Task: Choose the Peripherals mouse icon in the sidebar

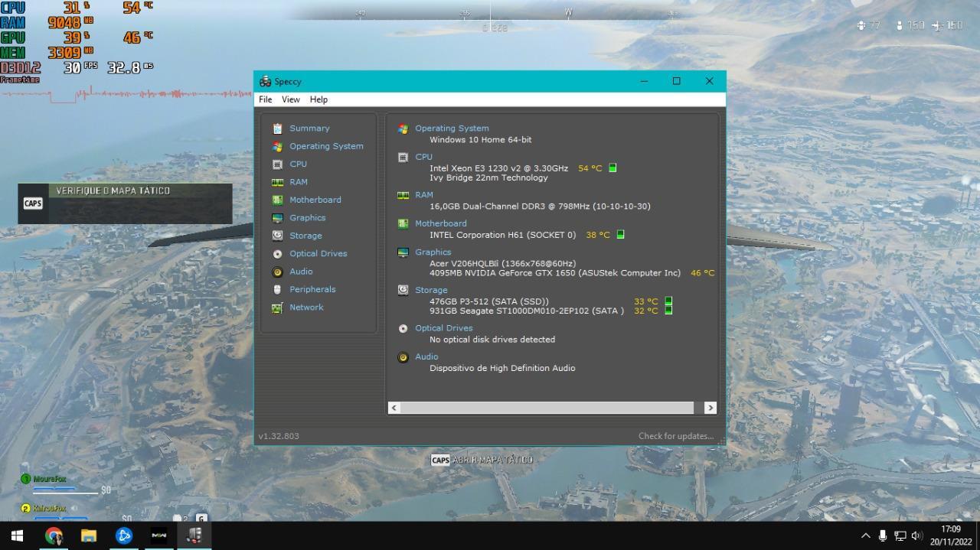Action: 277,289
